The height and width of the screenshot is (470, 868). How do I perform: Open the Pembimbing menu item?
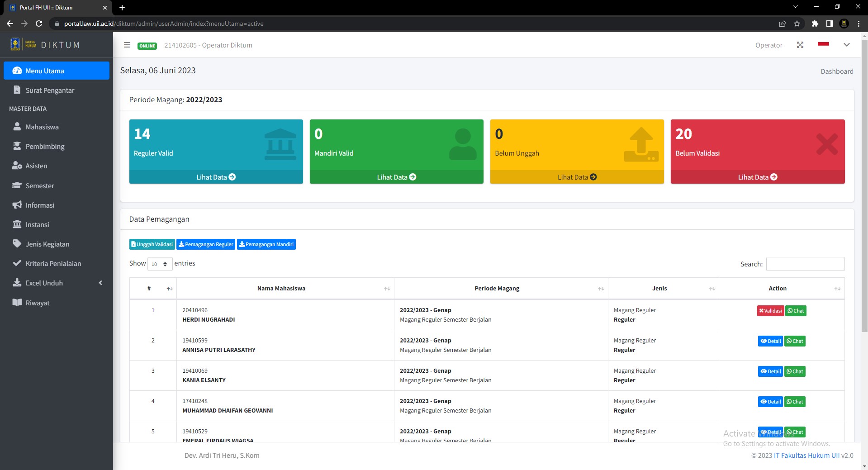tap(57, 146)
